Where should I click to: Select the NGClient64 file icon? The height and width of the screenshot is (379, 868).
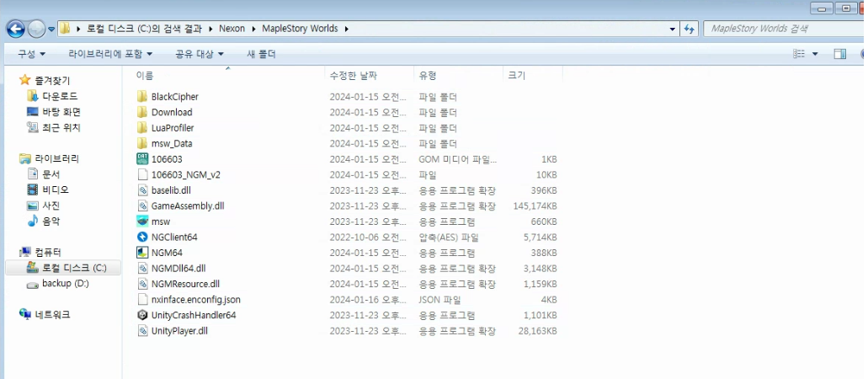point(142,238)
